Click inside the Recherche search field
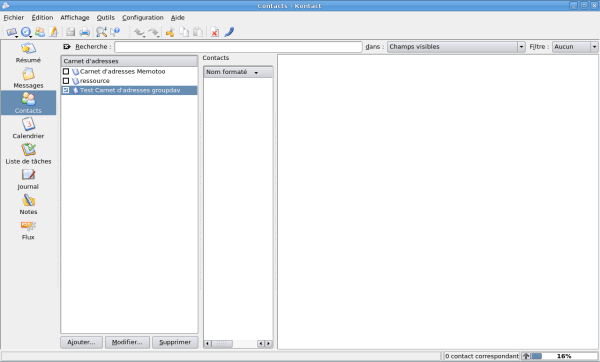Screen dimensions: 600x362 click(238, 47)
